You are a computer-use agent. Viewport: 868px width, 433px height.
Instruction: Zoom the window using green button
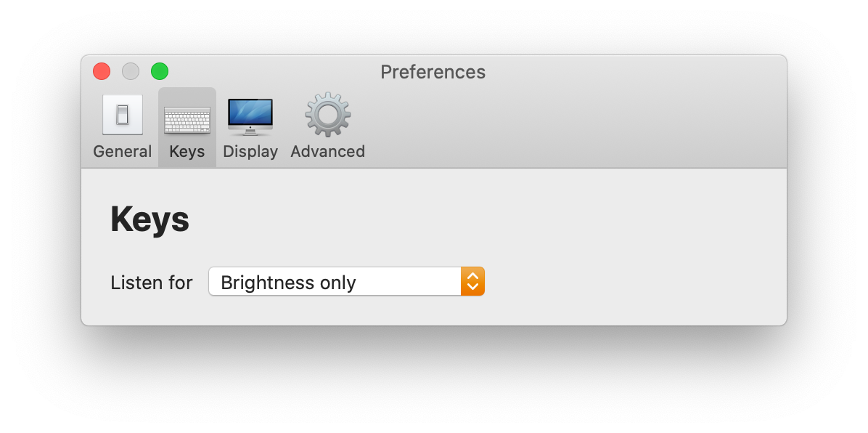tap(160, 71)
